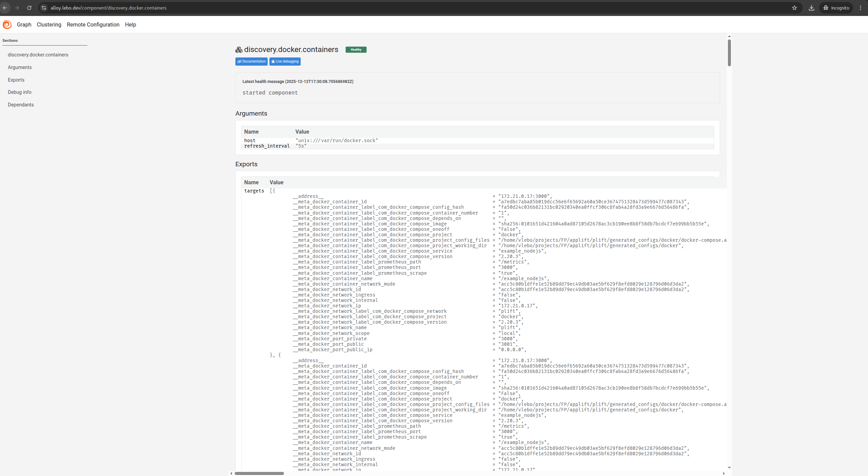Open the browser downloads icon
This screenshot has height=476, width=868.
(x=811, y=8)
